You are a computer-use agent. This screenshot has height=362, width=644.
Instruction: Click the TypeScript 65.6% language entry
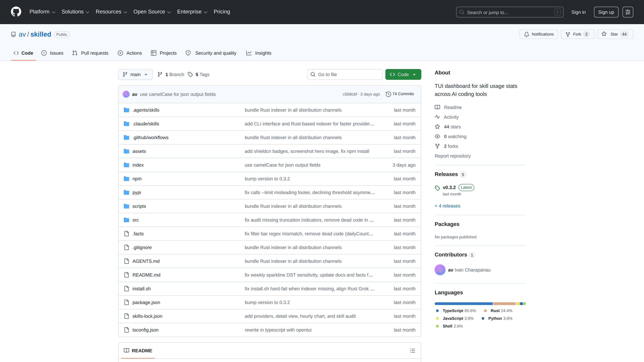click(456, 311)
